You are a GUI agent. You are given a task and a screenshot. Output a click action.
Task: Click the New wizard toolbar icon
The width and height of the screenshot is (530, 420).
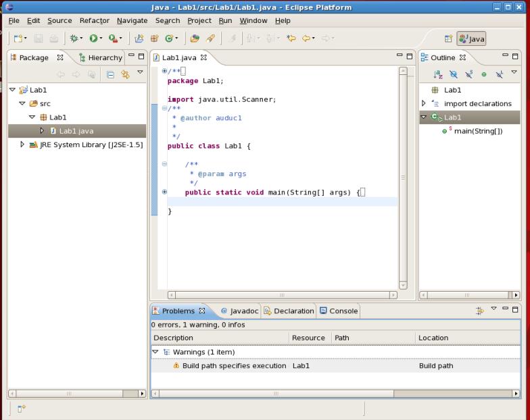(x=16, y=39)
